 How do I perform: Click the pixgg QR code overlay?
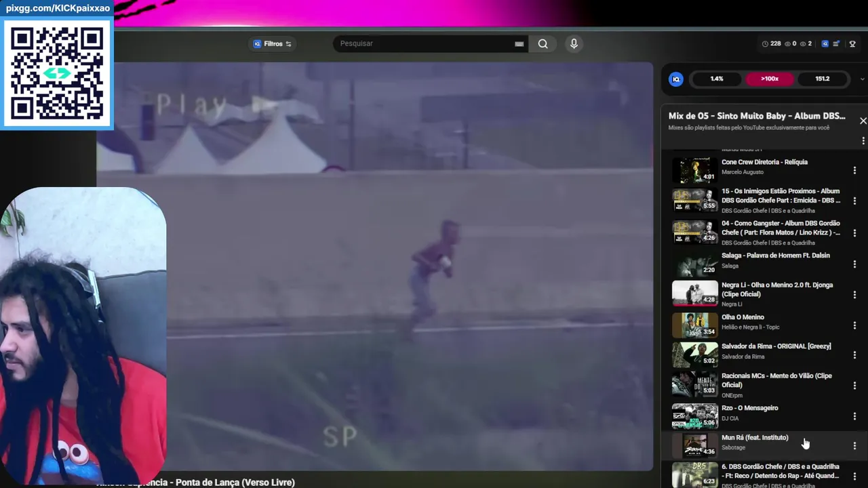pos(58,73)
